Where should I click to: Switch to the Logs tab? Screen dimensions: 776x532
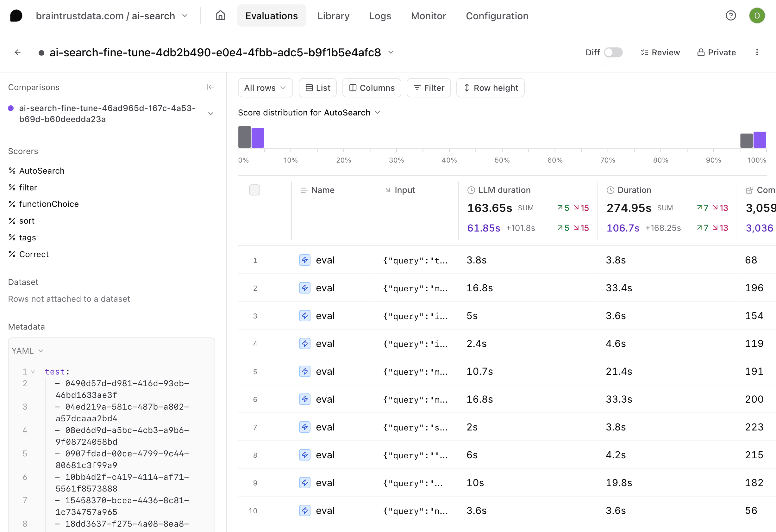click(x=380, y=16)
